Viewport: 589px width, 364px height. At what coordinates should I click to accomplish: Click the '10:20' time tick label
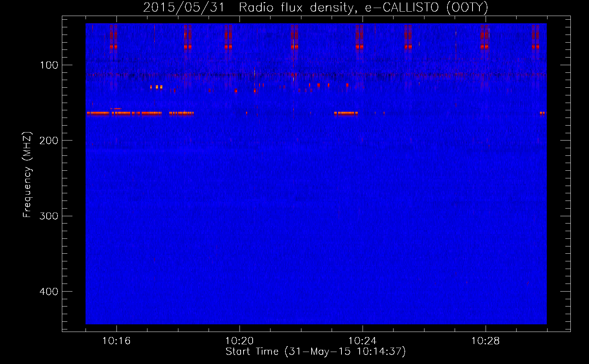[240, 341]
